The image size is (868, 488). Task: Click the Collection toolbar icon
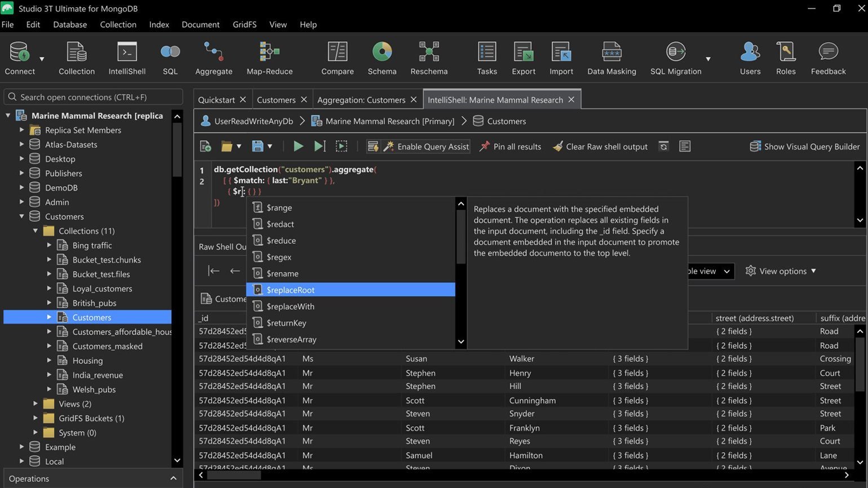click(x=77, y=58)
